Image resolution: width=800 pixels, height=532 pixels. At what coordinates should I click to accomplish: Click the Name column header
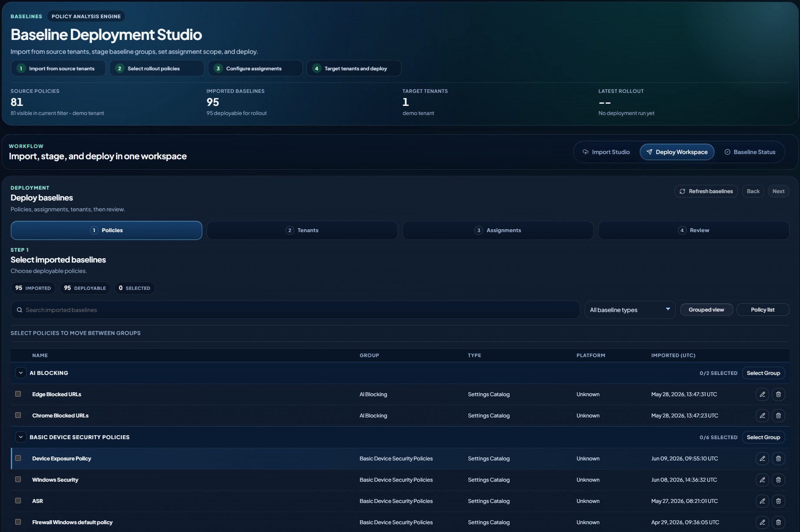pos(40,355)
